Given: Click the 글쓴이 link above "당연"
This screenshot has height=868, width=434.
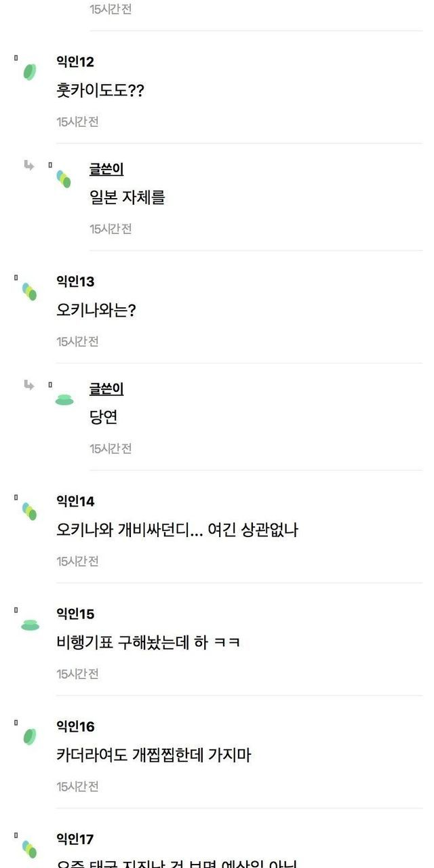Looking at the screenshot, I should (x=106, y=389).
